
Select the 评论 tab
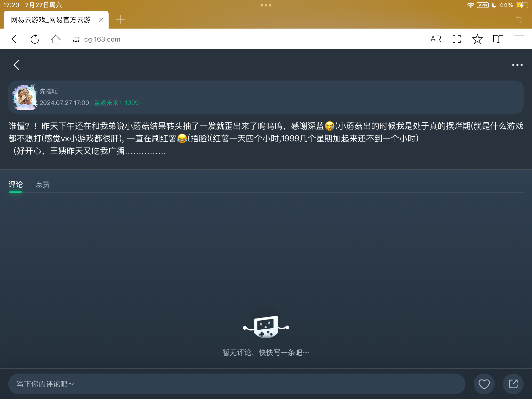coord(16,184)
